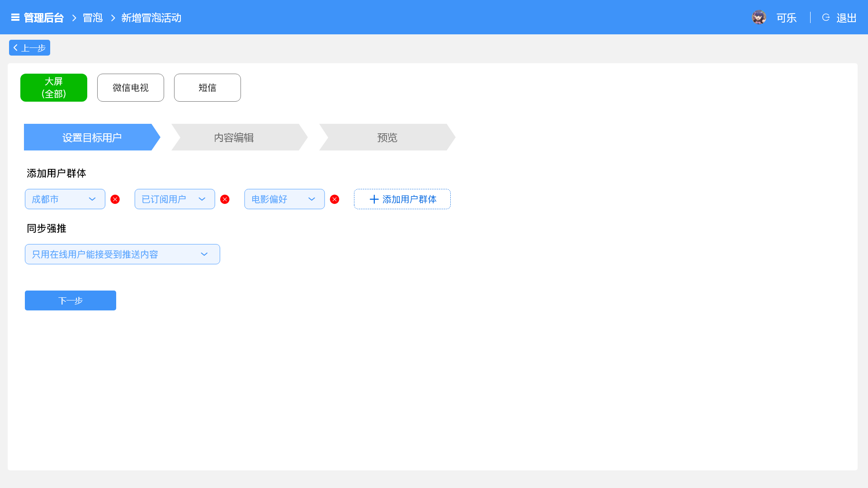Viewport: 868px width, 488px height.
Task: Open 冒泡 breadcrumb link
Action: [93, 18]
